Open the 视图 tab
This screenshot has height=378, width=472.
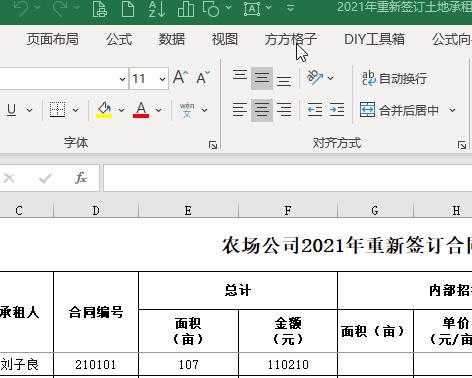click(x=225, y=39)
